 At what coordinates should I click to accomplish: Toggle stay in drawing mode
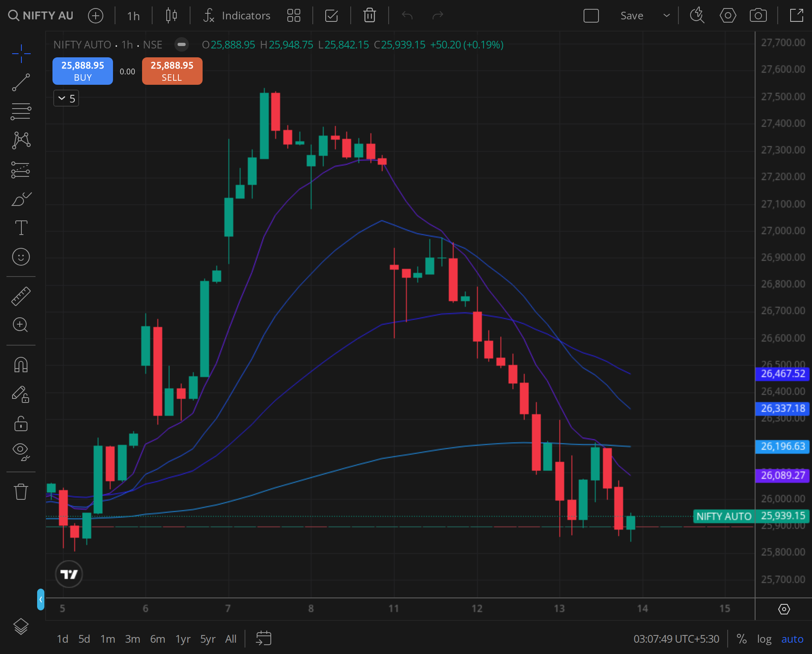point(21,394)
